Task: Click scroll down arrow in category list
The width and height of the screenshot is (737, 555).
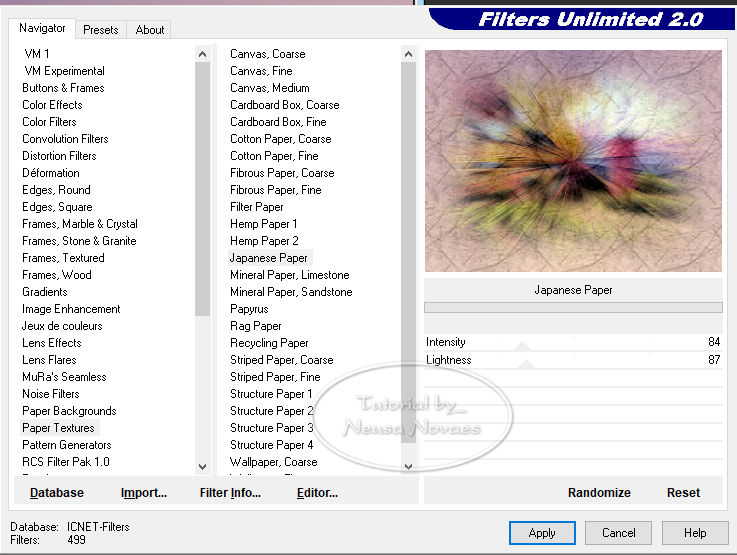Action: pos(203,467)
